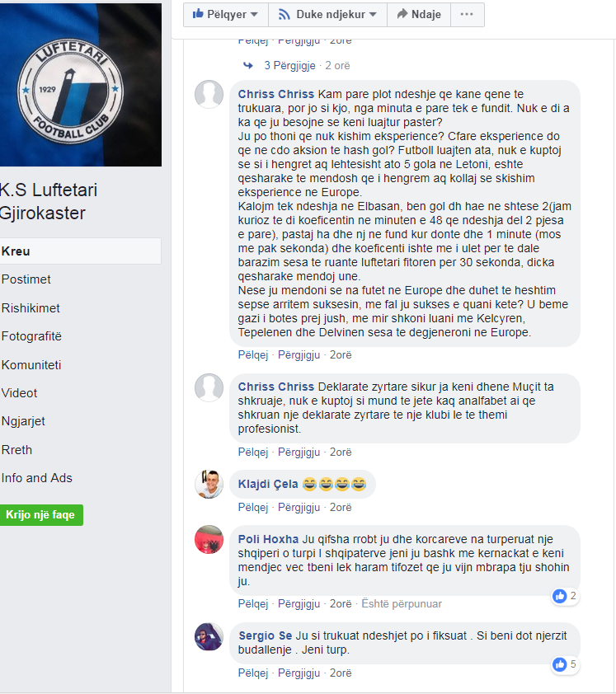Click Përgjigju under Klajdi Çela's comment
The height and width of the screenshot is (694, 616).
pyautogui.click(x=299, y=508)
